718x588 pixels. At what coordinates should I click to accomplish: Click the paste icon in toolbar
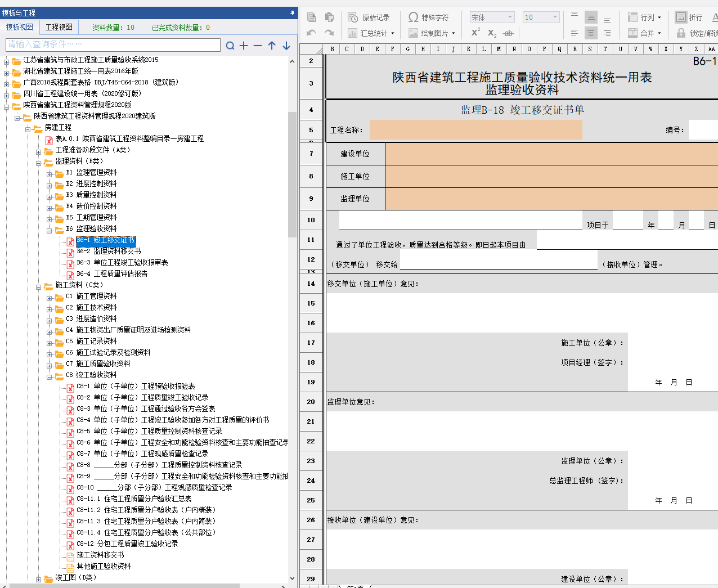[329, 17]
